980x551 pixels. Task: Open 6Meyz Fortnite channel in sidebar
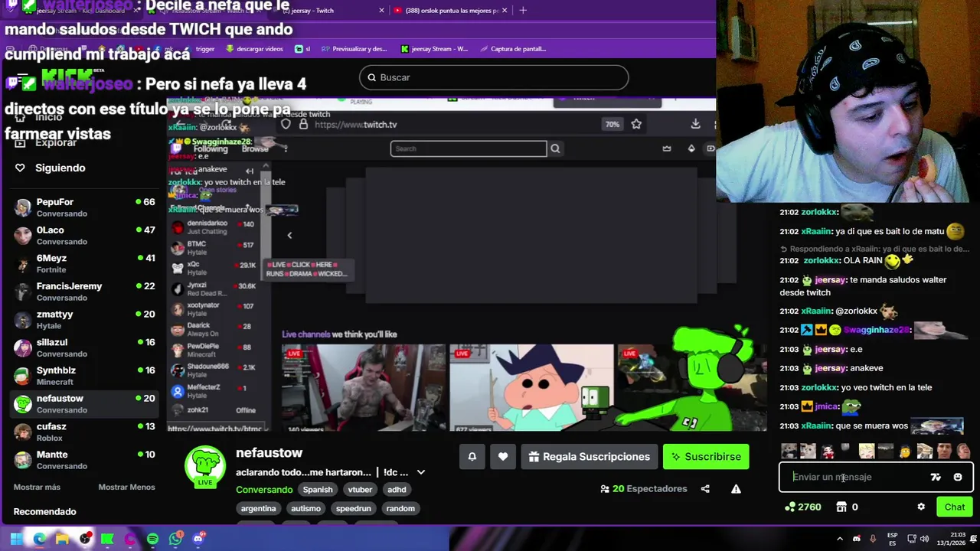click(84, 263)
